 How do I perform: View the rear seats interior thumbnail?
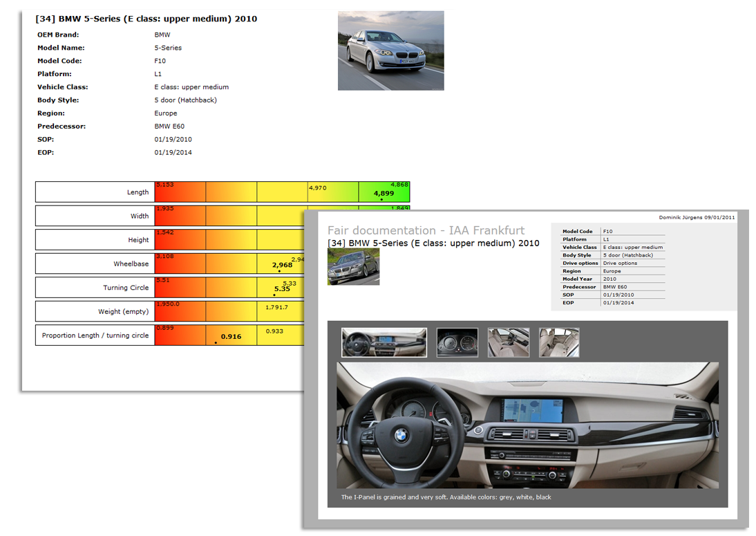coord(559,342)
